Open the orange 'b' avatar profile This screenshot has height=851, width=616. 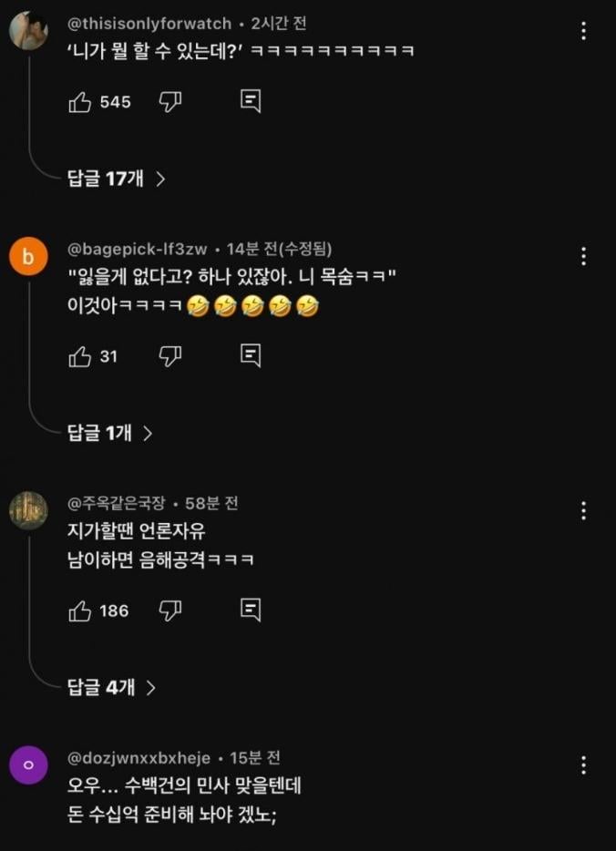tap(28, 258)
